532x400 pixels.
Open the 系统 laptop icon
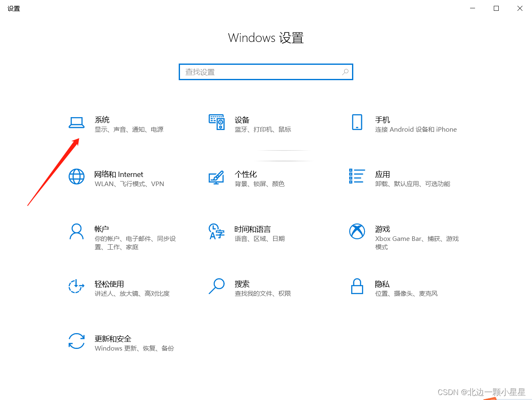[x=76, y=123]
